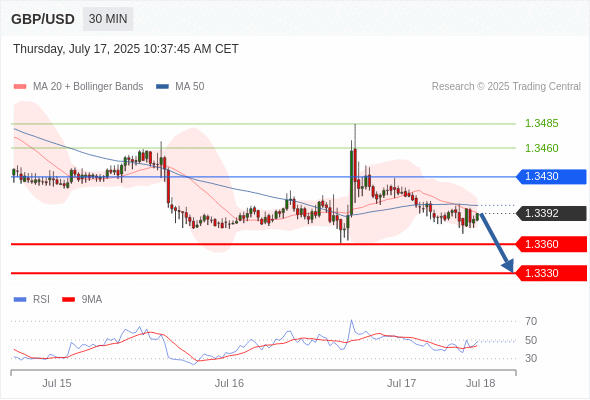
Task: Toggle the MA 20 + Bollinger Bands legend label
Action: coord(88,87)
